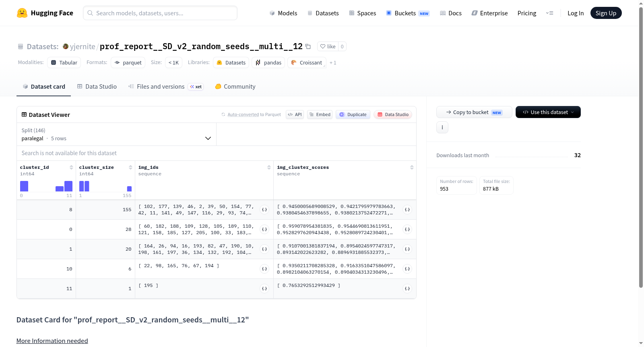Open Spaces in the top navigation

pyautogui.click(x=362, y=13)
